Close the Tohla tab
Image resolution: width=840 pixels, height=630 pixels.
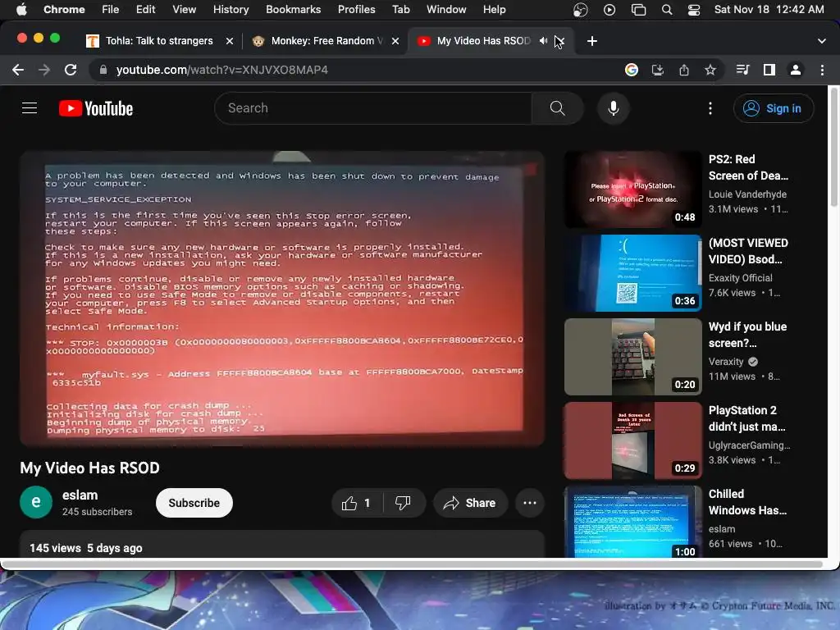point(230,41)
